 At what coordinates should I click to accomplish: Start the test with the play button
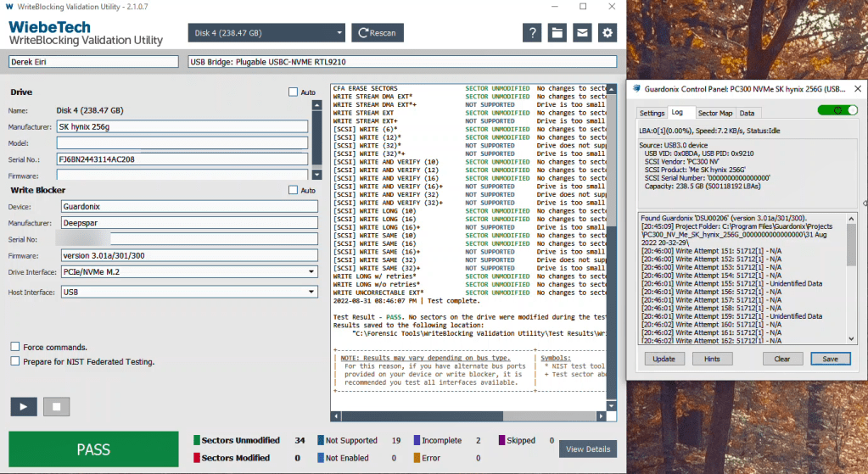pyautogui.click(x=24, y=406)
